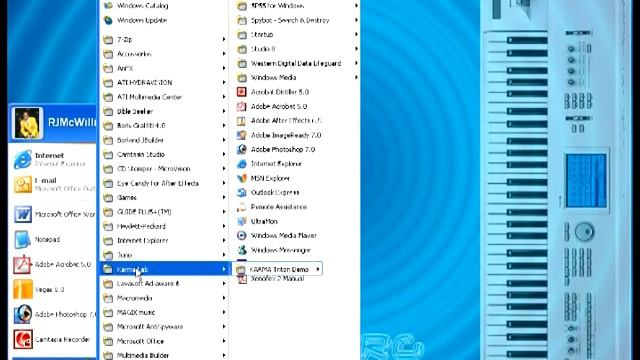Click the RJMcWilliams user avatar picture

coord(27,122)
